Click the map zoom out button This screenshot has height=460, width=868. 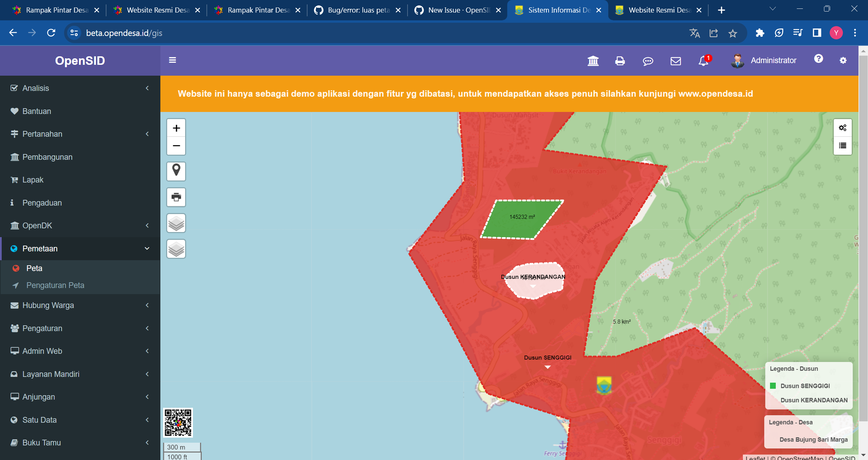coord(176,146)
